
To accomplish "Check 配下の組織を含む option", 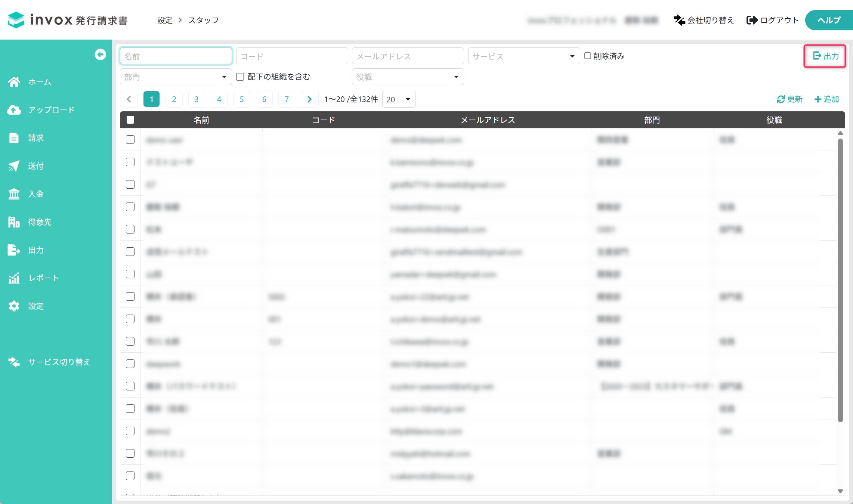I will 240,77.
